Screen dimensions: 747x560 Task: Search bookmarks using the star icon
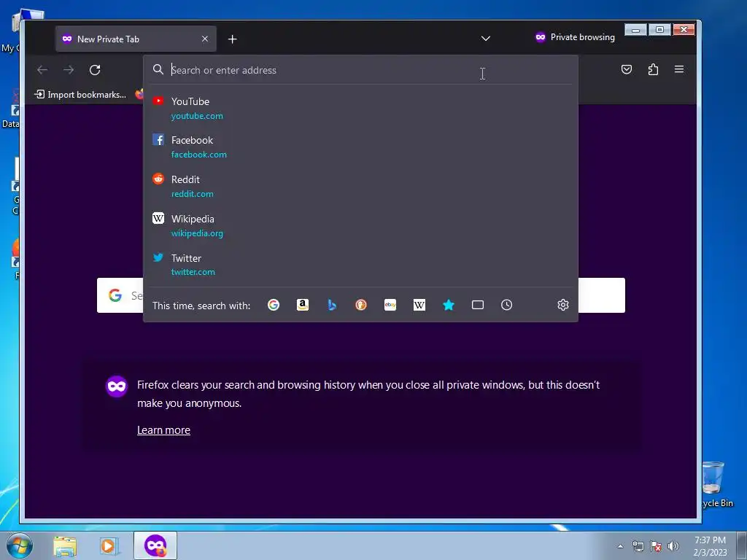(449, 305)
